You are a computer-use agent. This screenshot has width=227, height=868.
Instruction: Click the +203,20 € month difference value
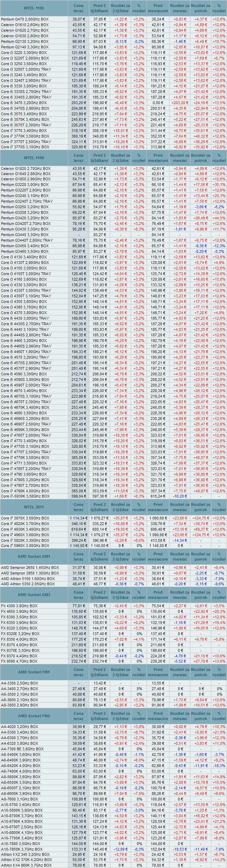coord(180,103)
